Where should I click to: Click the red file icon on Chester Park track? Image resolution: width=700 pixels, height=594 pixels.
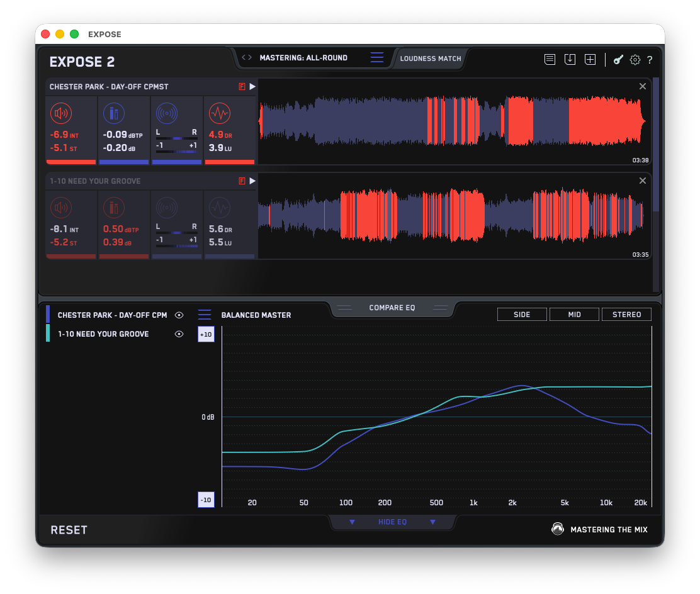pos(242,87)
